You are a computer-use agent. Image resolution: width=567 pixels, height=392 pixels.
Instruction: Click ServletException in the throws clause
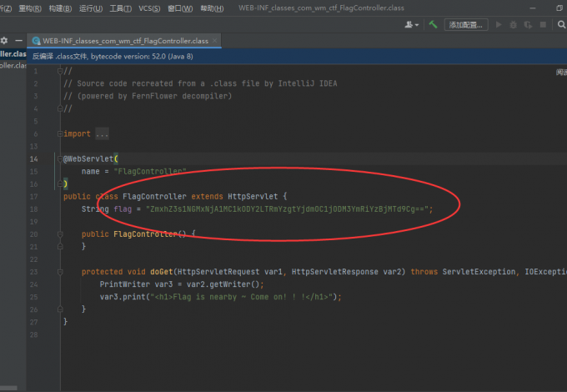click(x=479, y=272)
